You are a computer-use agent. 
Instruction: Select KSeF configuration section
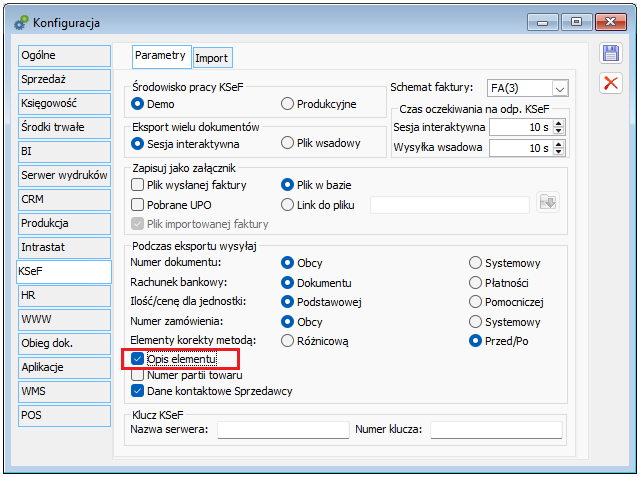(64, 272)
